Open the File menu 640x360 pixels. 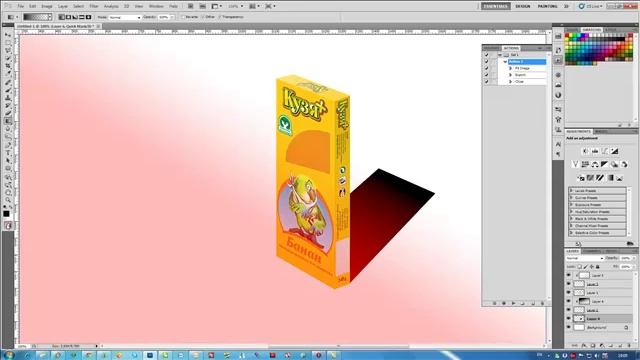click(20, 7)
